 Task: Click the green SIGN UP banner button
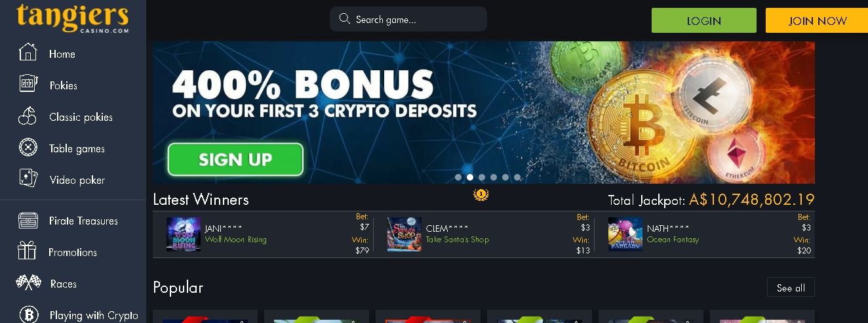coord(235,160)
